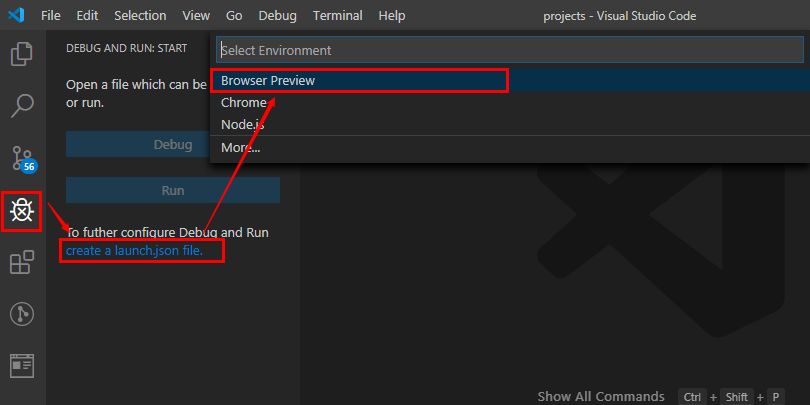Click the 'To futher configure Debug and Run' text

tap(168, 232)
